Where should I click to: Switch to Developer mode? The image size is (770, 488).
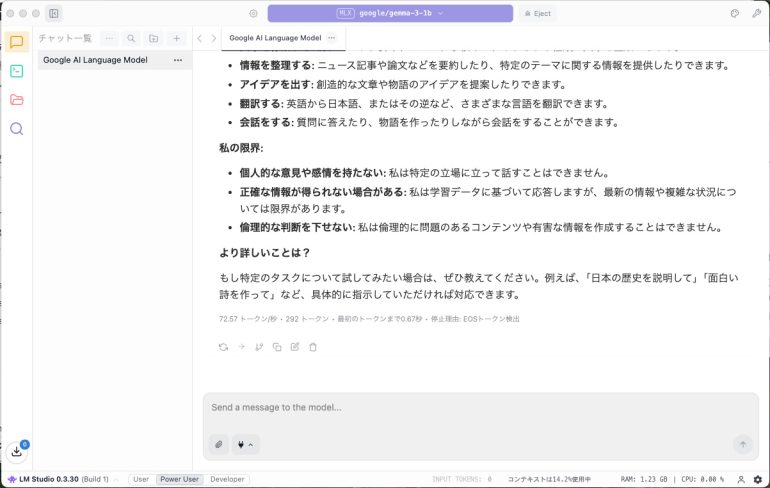[227, 480]
